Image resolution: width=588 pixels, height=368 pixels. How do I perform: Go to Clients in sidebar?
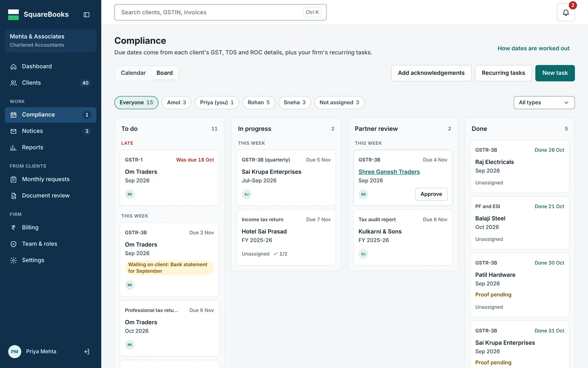click(x=51, y=83)
